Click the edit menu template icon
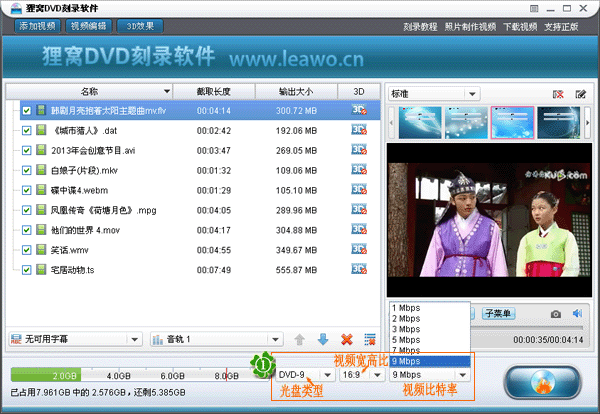The image size is (600, 414). click(x=580, y=94)
